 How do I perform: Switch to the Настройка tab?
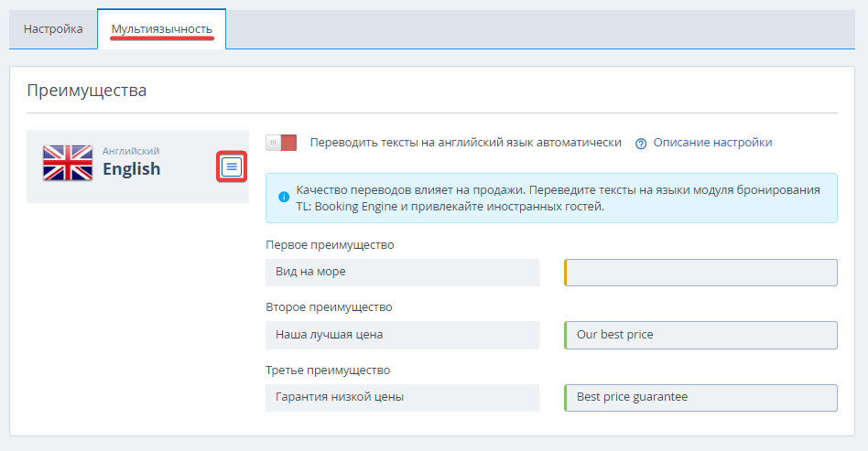[x=53, y=28]
